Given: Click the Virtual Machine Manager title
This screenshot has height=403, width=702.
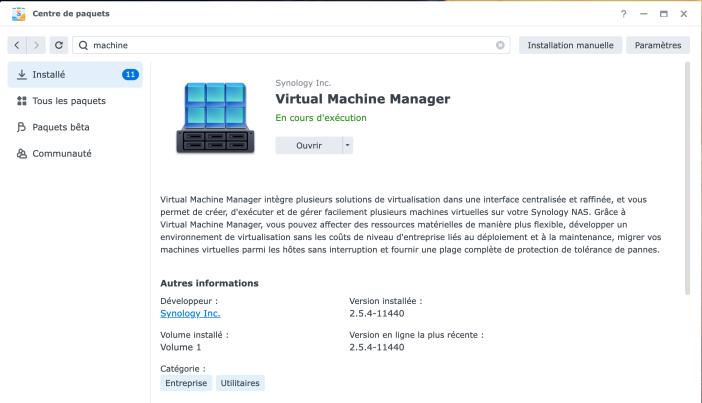Looking at the screenshot, I should (x=363, y=99).
